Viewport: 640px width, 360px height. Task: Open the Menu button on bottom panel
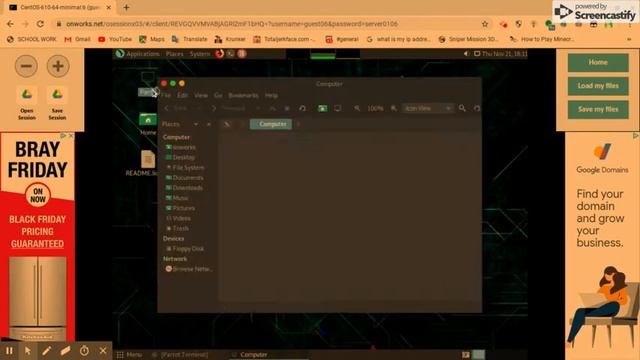129,355
